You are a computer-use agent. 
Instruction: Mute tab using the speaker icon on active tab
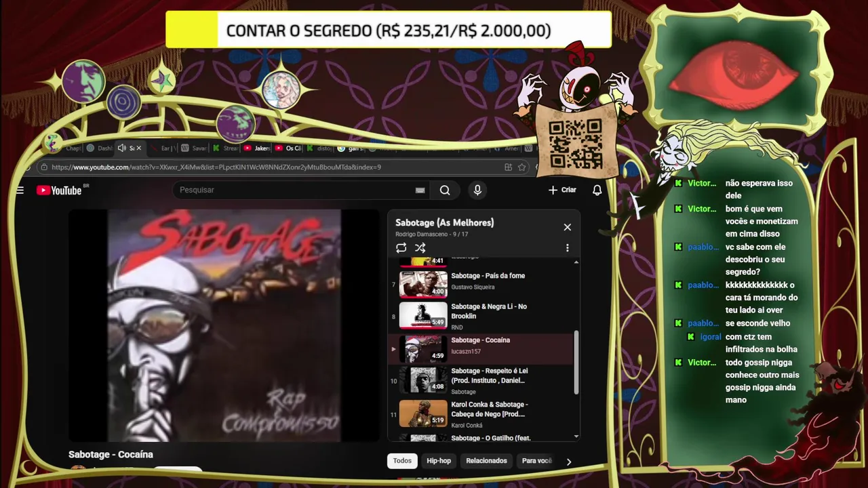(121, 148)
